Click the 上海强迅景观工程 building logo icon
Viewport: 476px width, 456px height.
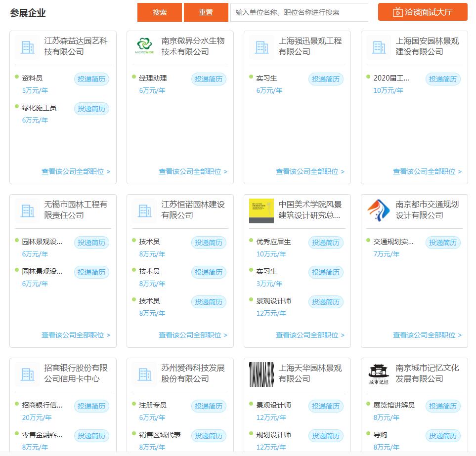(x=261, y=47)
